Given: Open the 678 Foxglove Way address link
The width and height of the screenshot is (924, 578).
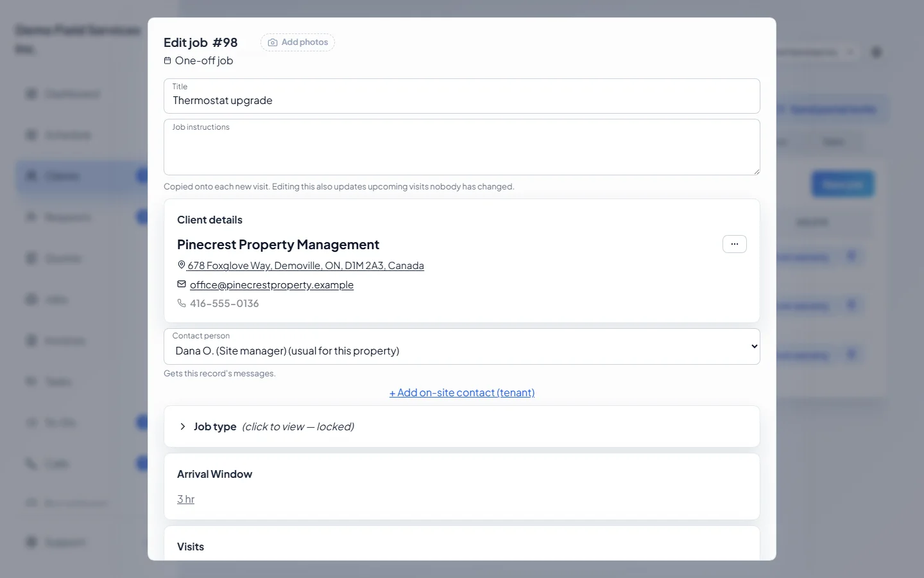Looking at the screenshot, I should 305,266.
